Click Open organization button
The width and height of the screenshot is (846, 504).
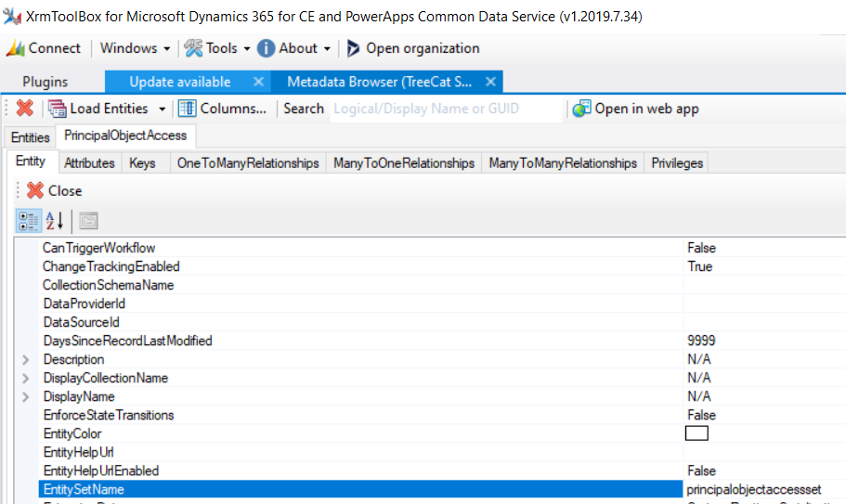(x=412, y=48)
